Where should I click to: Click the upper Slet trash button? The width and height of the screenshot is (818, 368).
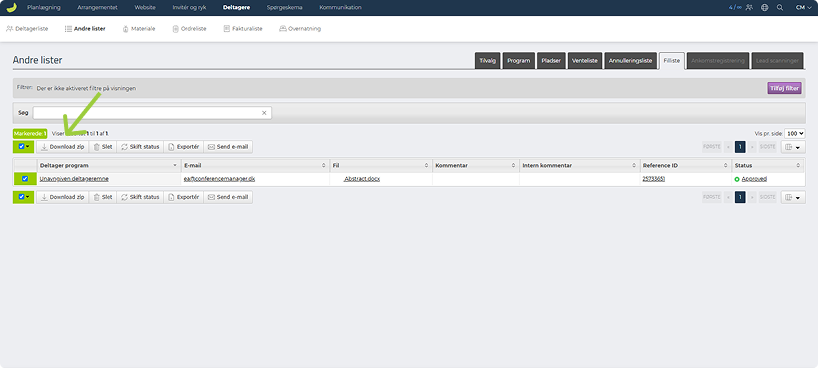tap(103, 147)
